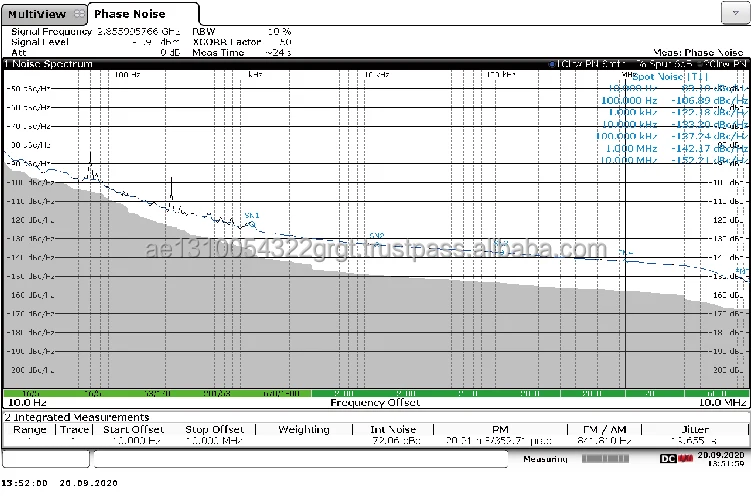This screenshot has height=499, width=751.
Task: Click the Start Offset column header
Action: click(x=134, y=429)
